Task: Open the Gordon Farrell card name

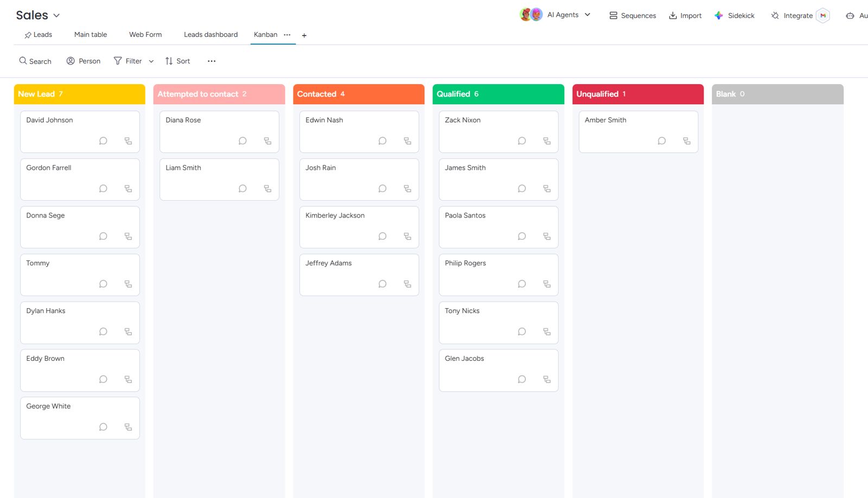Action: [49, 168]
